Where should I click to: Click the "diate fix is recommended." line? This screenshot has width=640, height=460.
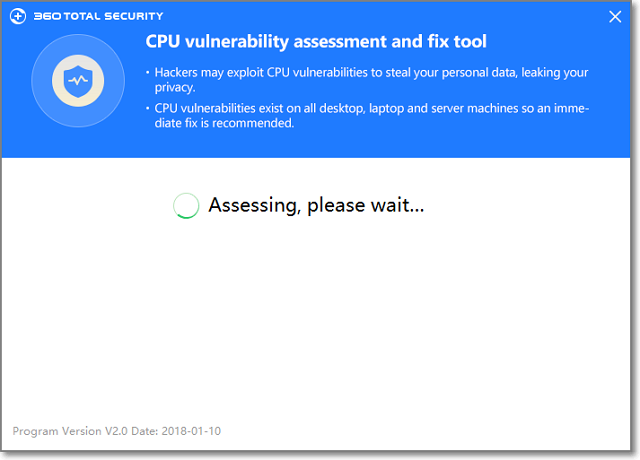[x=224, y=123]
